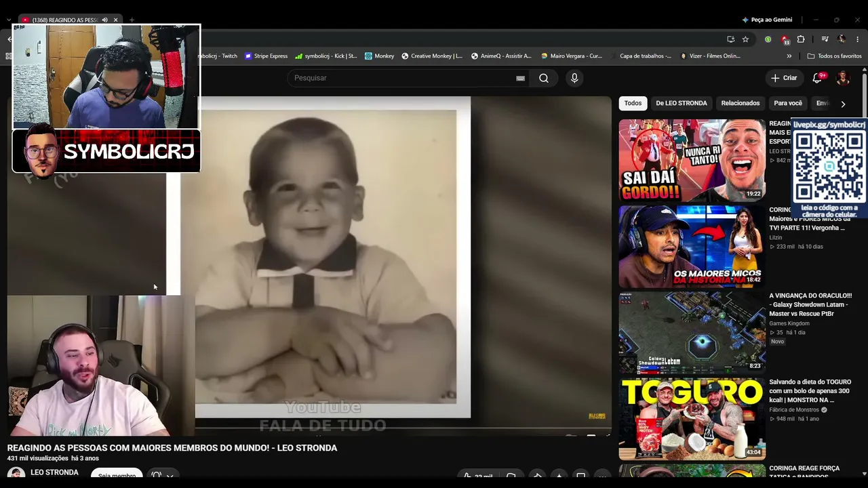Open the OS MAIORES MICOS video thumbnail
Viewport: 868px width, 488px height.
pos(692,247)
